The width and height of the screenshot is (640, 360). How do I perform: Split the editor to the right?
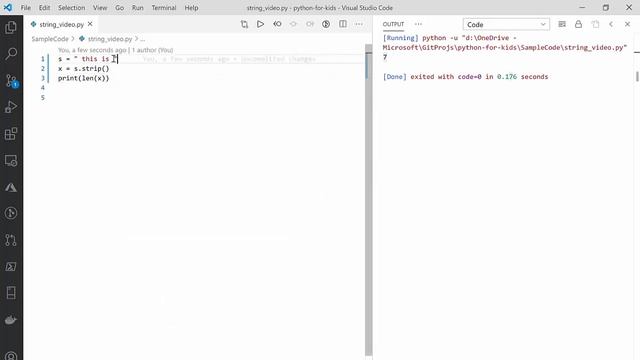(x=343, y=24)
